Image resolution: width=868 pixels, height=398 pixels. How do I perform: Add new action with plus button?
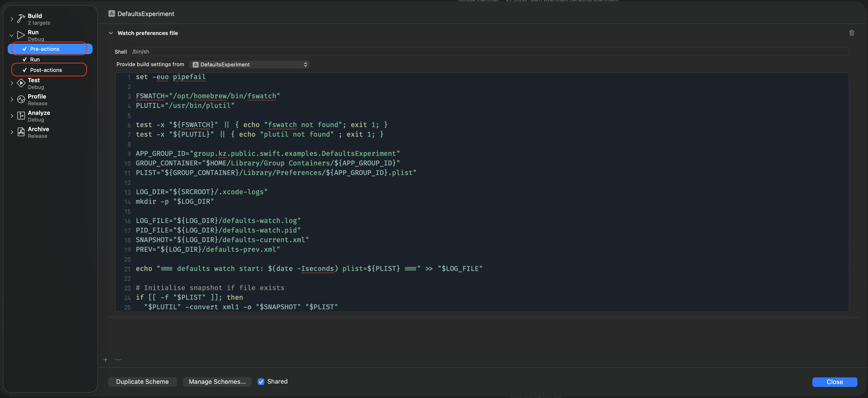tap(106, 360)
